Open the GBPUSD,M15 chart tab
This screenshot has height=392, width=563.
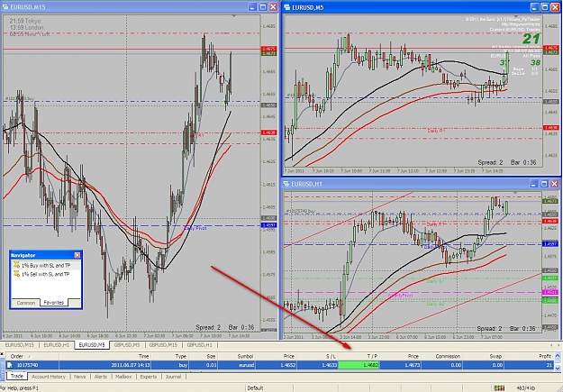tap(163, 345)
